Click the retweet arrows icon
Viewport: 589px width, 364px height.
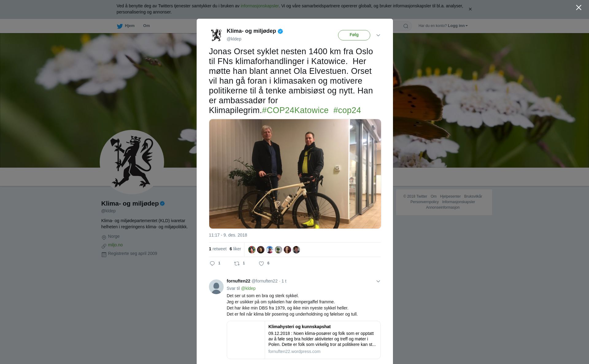click(237, 264)
